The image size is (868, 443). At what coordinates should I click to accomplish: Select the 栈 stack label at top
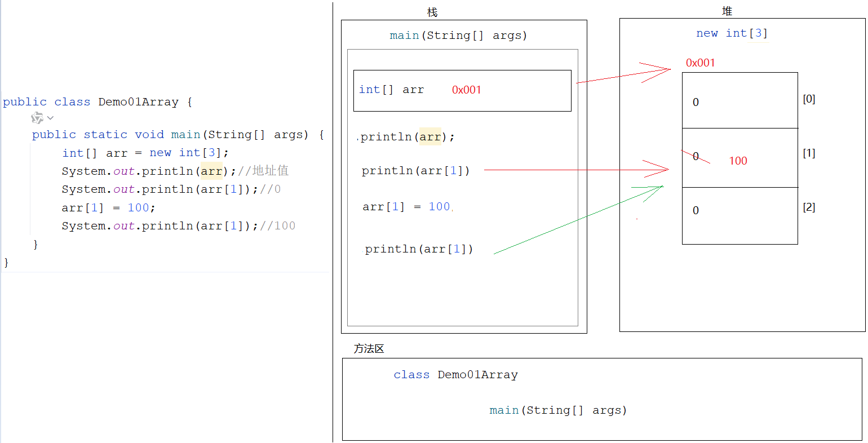pyautogui.click(x=432, y=12)
